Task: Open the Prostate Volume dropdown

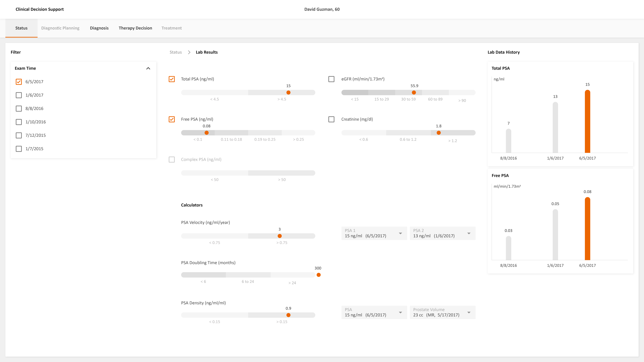Action: (x=442, y=312)
